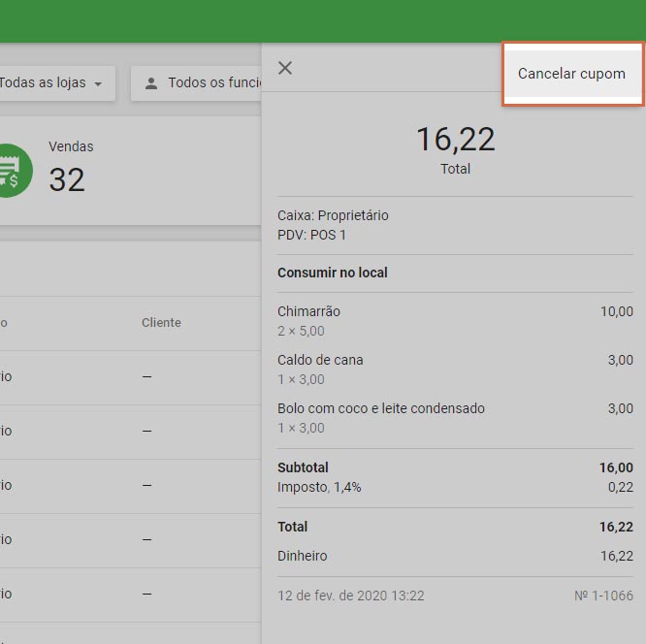646x644 pixels.
Task: Click the person icon in employee filter
Action: [x=150, y=83]
